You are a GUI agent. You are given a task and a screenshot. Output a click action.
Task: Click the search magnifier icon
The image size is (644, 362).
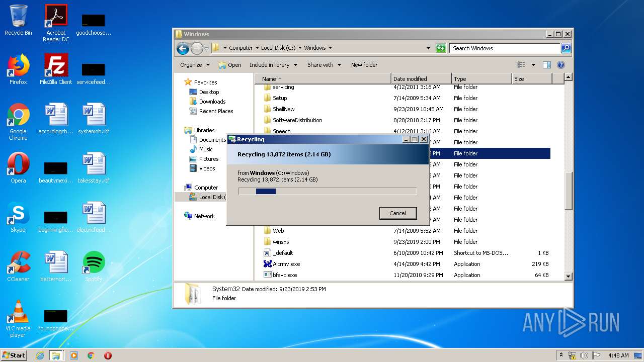click(x=566, y=48)
